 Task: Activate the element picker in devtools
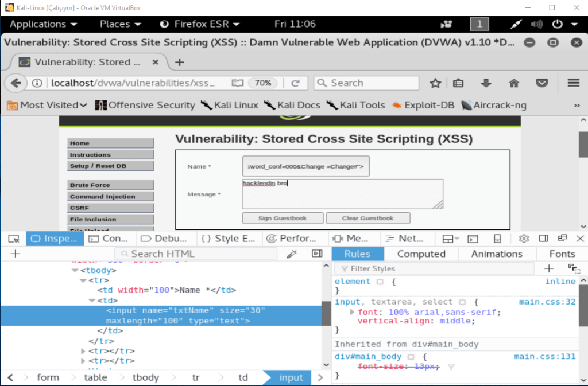coord(14,239)
